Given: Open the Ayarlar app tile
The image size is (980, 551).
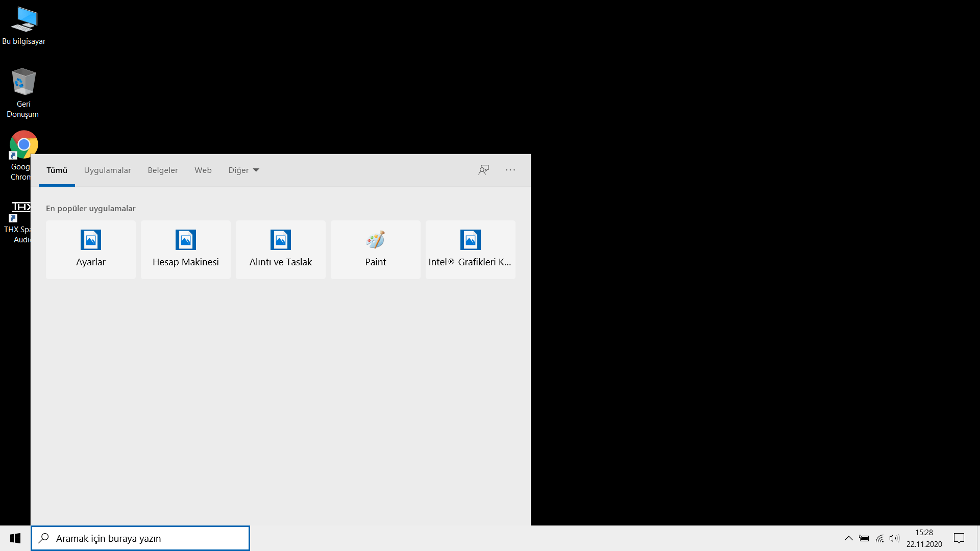Looking at the screenshot, I should (91, 249).
